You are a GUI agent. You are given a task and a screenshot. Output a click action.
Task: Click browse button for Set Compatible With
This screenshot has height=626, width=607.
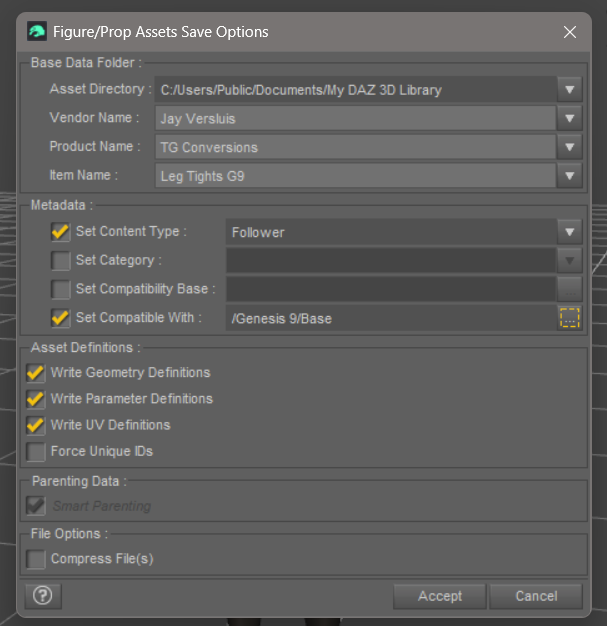(x=569, y=318)
